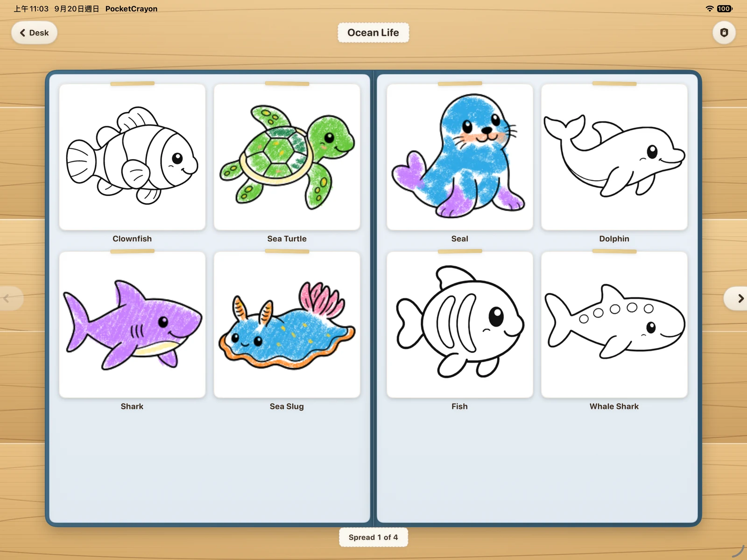
Task: Click the Ocean Life book title
Action: [373, 33]
